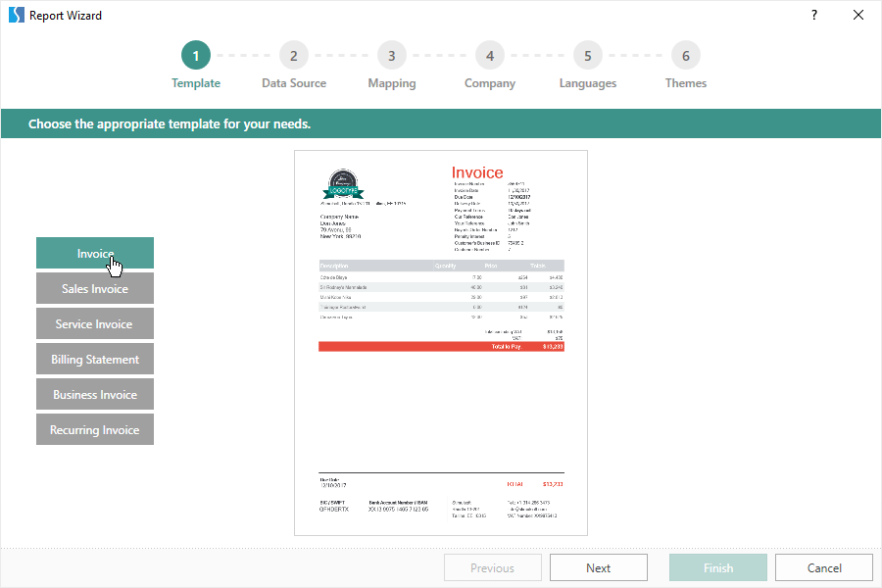This screenshot has height=588, width=882.
Task: Go to step 6 Themes circle
Action: coord(686,56)
